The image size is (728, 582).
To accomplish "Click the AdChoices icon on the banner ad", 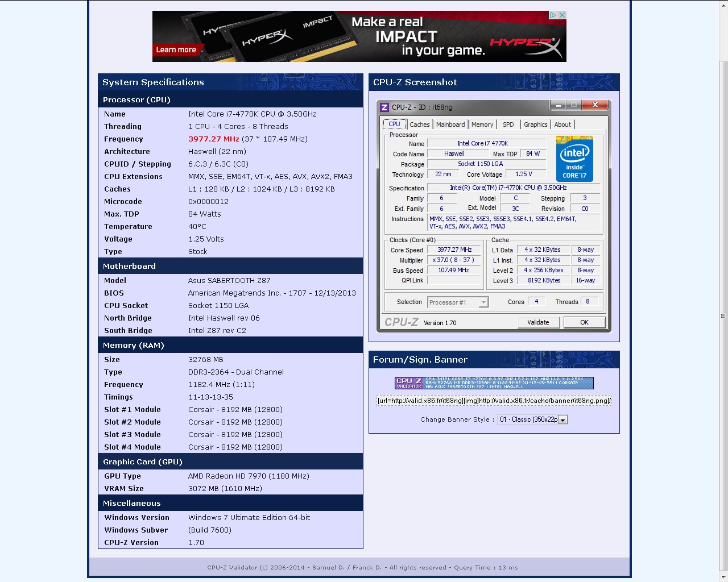I will point(553,15).
